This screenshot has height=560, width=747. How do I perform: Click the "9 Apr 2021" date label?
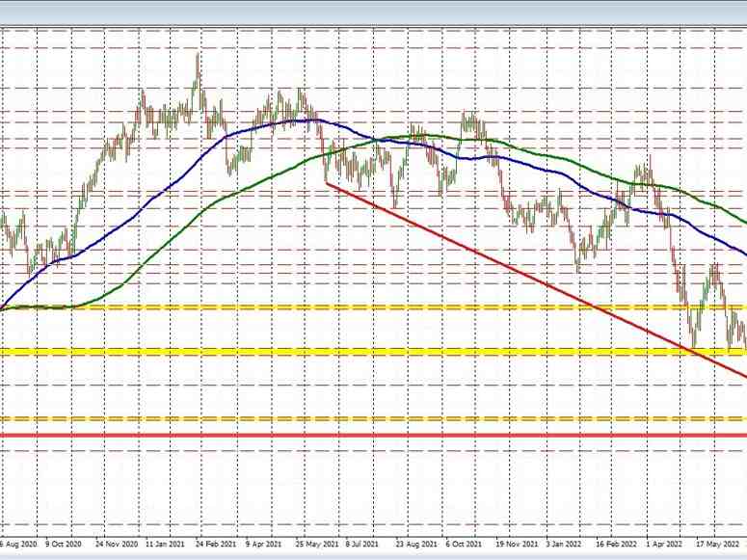(263, 544)
